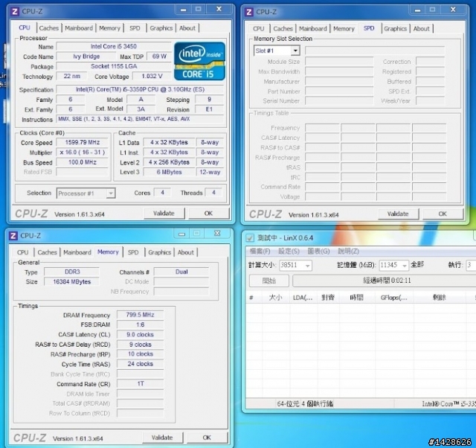Open Graphics tab in bottom-left Memory window

click(x=160, y=252)
